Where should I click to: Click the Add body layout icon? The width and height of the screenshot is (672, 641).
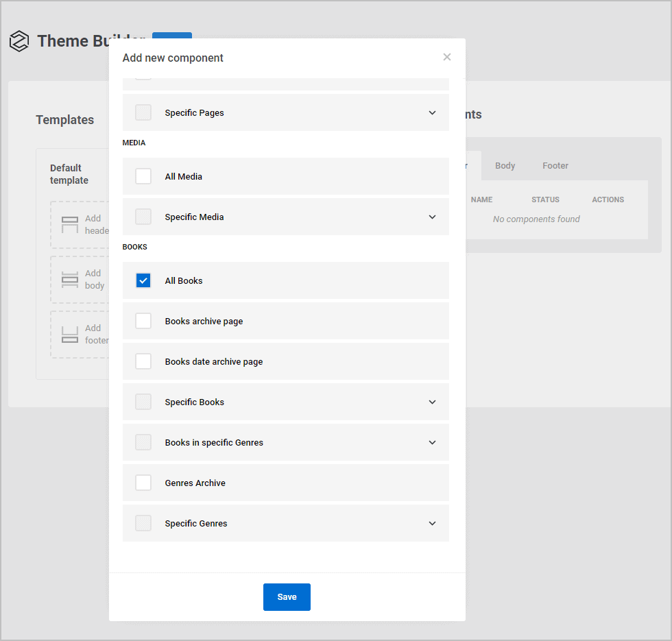(70, 279)
